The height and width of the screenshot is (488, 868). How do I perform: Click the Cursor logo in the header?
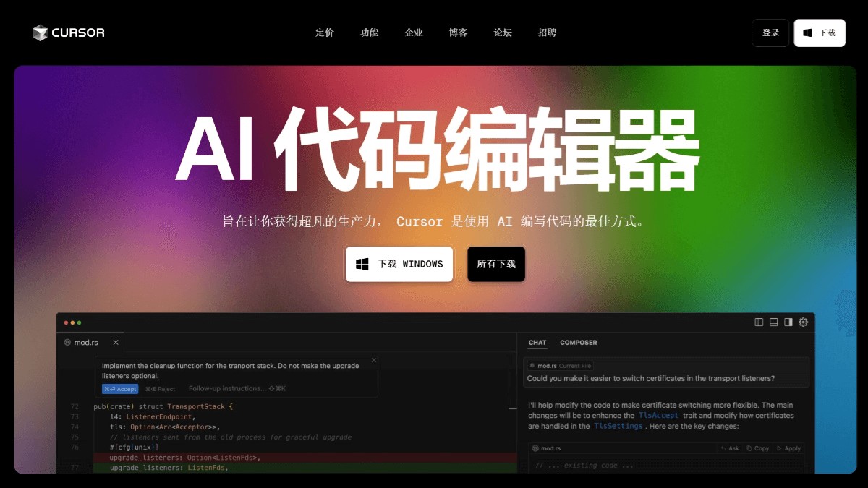[69, 33]
